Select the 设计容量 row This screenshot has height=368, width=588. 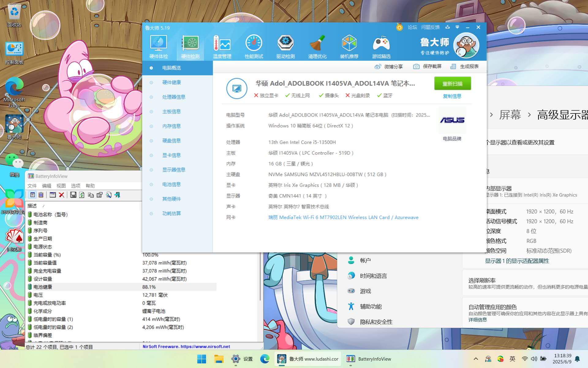[x=121, y=279]
